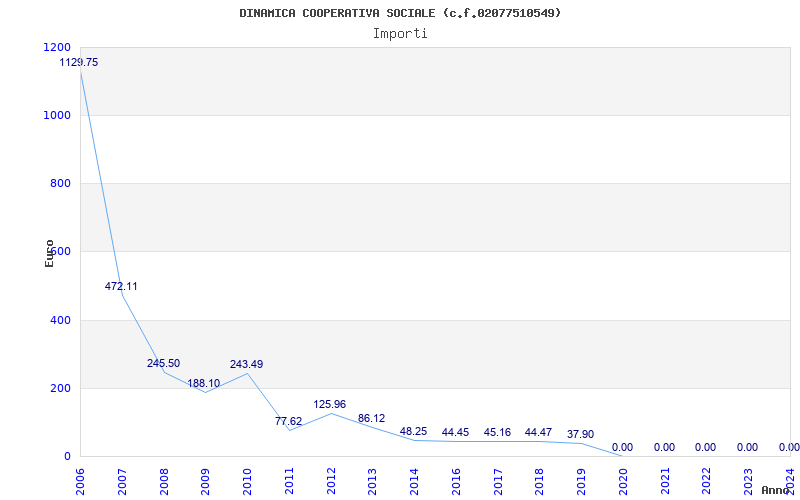Click the 2014 x-axis year label
Viewport: 800px width, 500px height.
[414, 482]
